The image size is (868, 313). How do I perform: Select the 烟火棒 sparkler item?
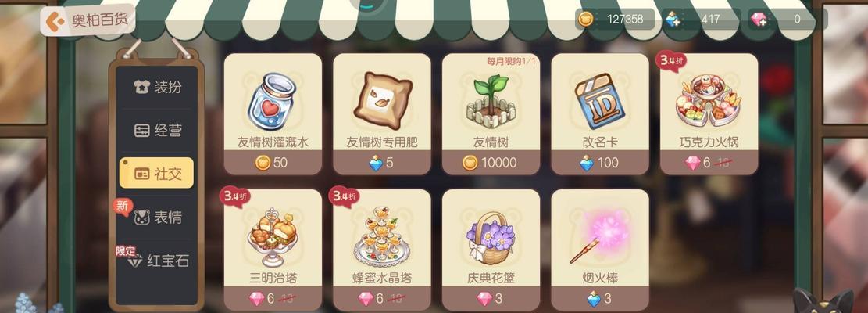coord(599,250)
